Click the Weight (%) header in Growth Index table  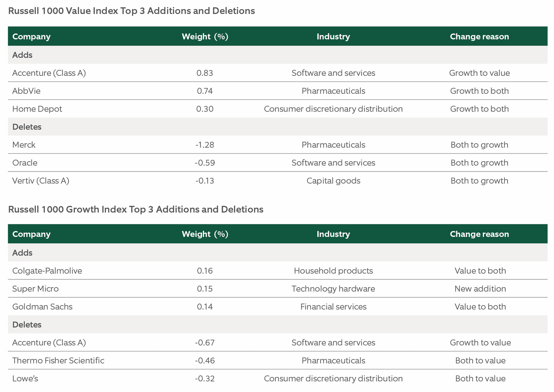pos(205,234)
